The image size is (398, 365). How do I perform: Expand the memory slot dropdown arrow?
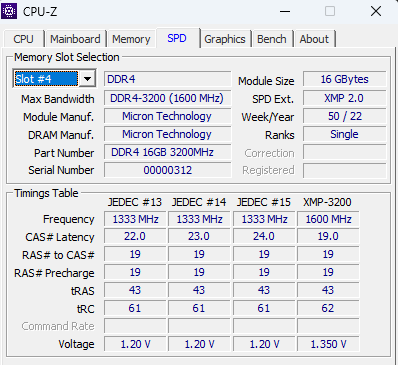(x=87, y=79)
